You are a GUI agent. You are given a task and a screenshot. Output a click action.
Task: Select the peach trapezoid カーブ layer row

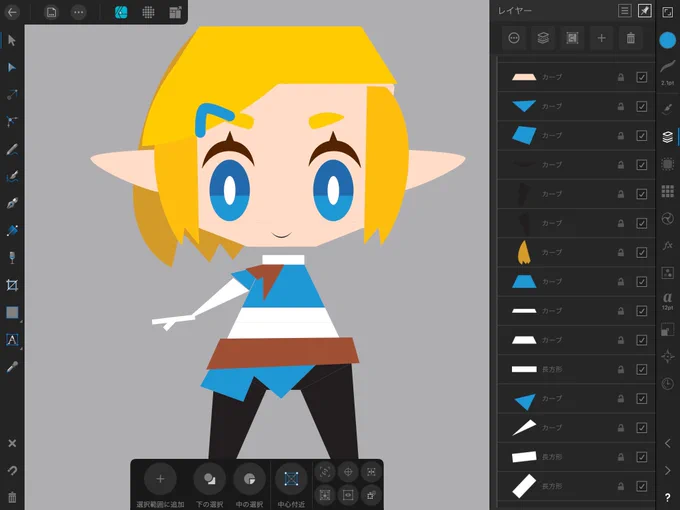[x=576, y=77]
